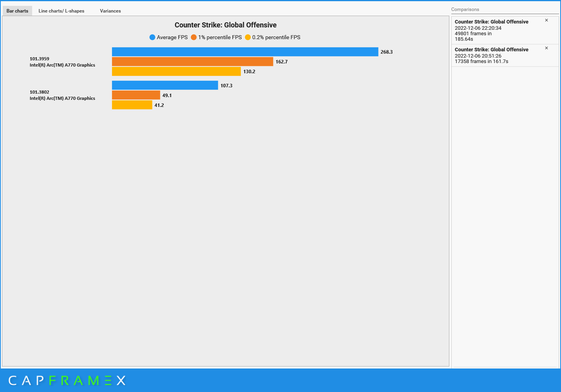Open the Line charts/ L-shapes tab
561x392 pixels.
pos(62,11)
